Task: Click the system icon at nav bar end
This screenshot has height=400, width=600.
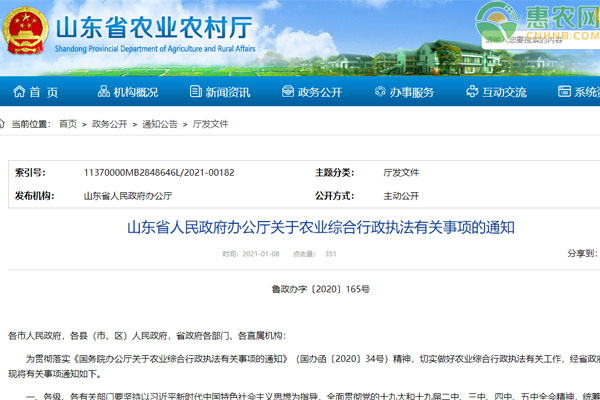Action: click(x=564, y=91)
